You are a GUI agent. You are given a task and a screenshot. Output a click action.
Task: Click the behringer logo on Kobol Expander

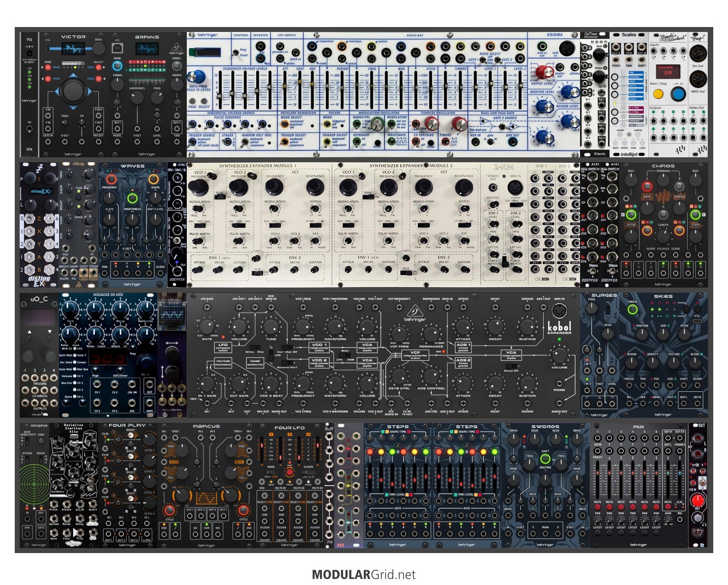click(x=415, y=313)
